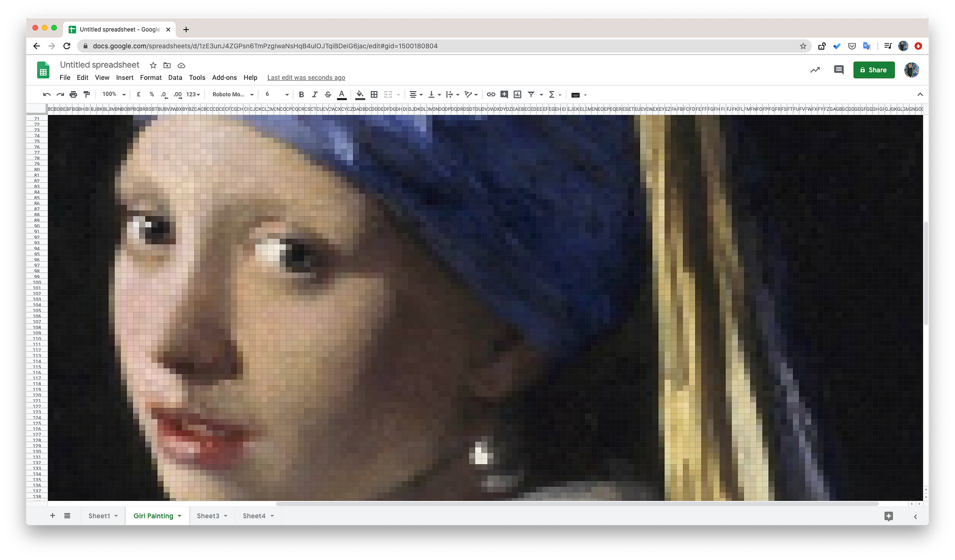Toggle italic formatting
The height and width of the screenshot is (560, 955).
315,94
